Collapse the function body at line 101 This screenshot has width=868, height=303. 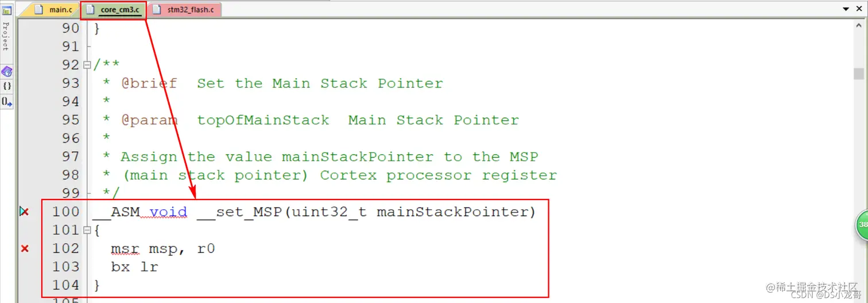click(87, 230)
